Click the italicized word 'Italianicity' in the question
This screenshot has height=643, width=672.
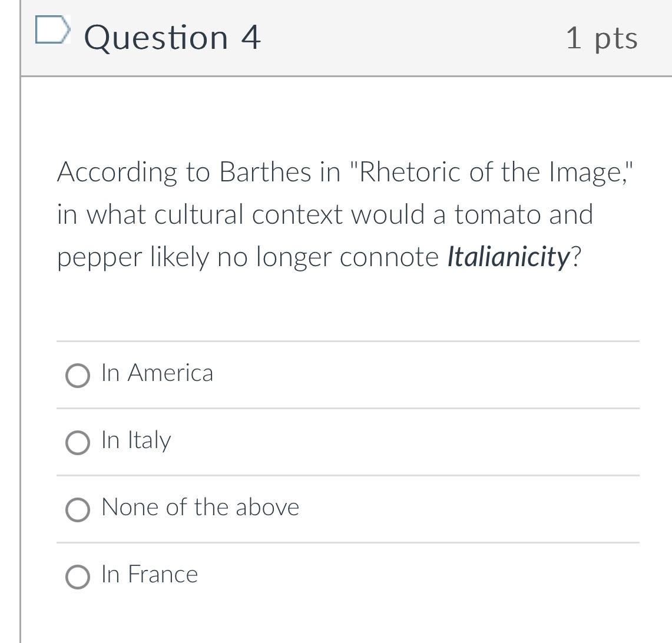click(508, 256)
